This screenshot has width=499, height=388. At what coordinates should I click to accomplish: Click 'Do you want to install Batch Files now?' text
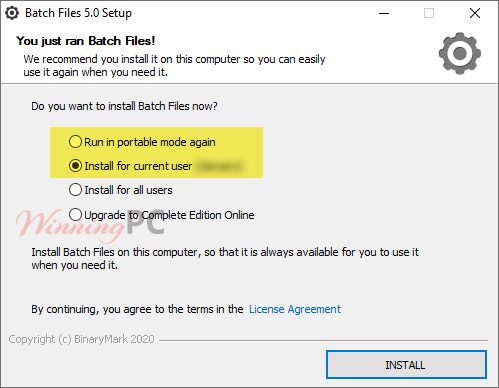point(124,106)
